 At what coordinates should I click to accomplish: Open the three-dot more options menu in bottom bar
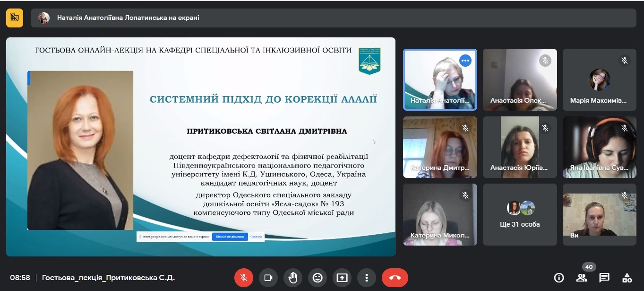(x=367, y=278)
